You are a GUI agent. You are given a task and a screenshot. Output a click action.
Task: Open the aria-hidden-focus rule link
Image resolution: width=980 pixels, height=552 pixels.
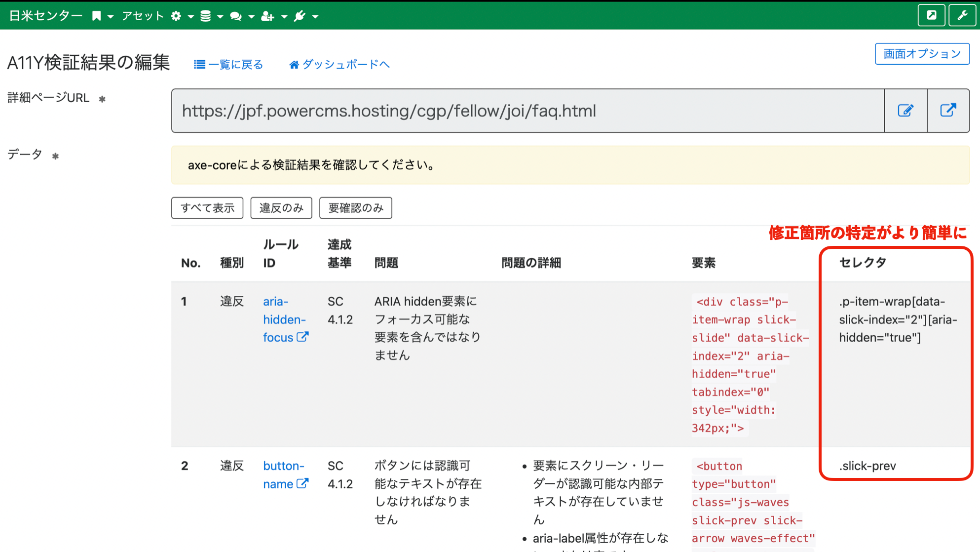pyautogui.click(x=284, y=319)
